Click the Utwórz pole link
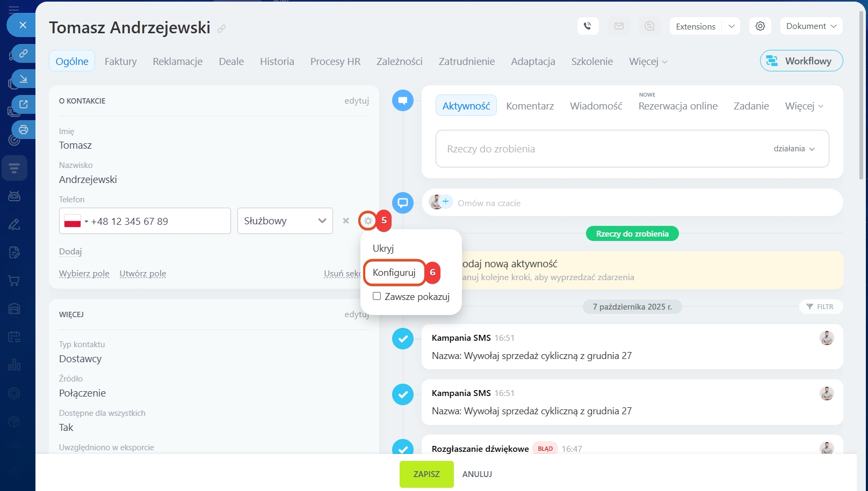 [x=142, y=274]
